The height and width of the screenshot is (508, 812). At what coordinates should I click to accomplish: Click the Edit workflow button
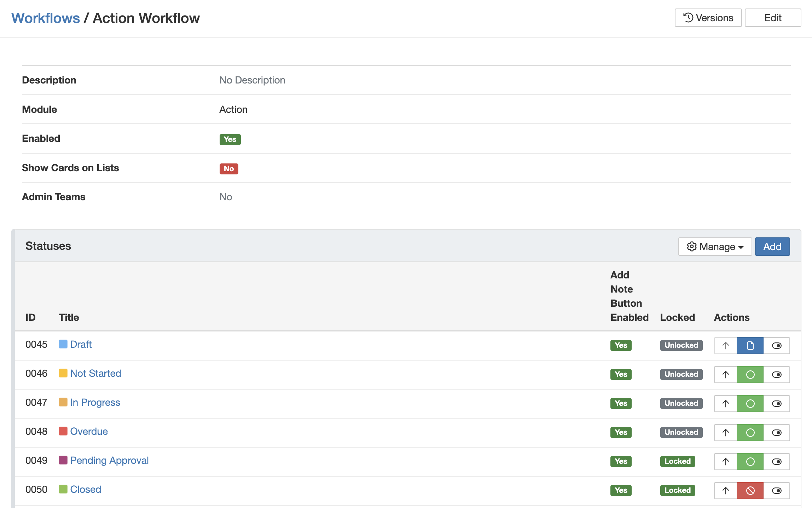pyautogui.click(x=773, y=18)
